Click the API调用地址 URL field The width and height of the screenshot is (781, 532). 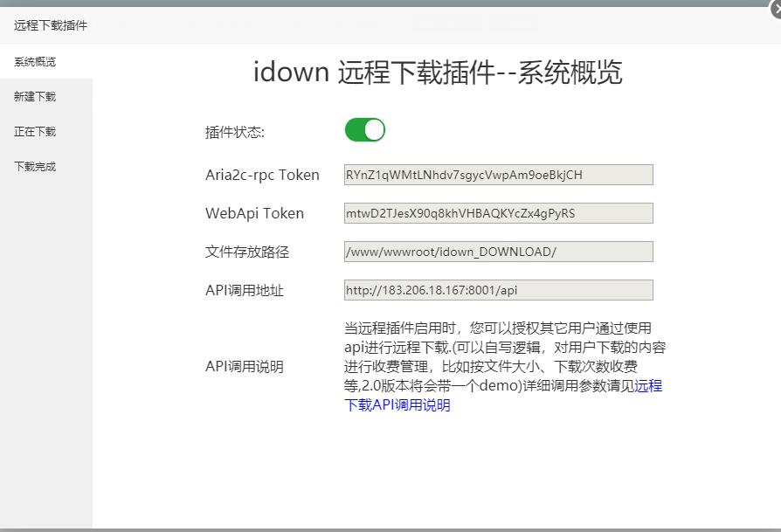pyautogui.click(x=499, y=290)
